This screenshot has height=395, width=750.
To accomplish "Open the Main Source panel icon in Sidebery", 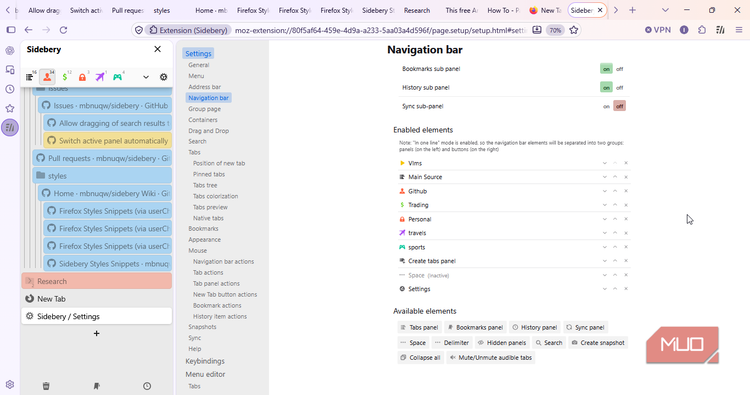I will [x=30, y=77].
